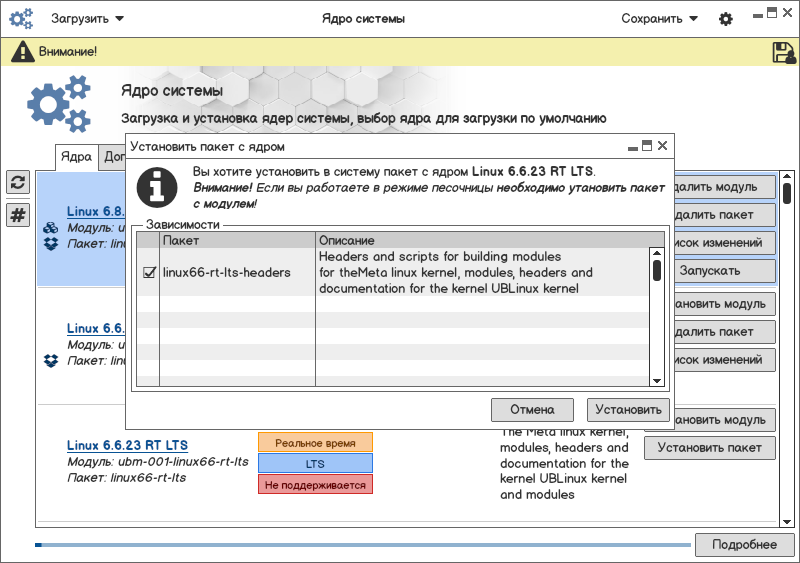Click the info icon in the dialog

[x=156, y=185]
